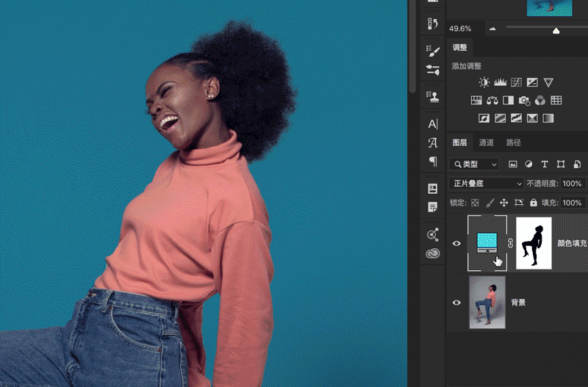Image resolution: width=588 pixels, height=387 pixels.
Task: Toggle lock transparent pixels
Action: pyautogui.click(x=475, y=203)
